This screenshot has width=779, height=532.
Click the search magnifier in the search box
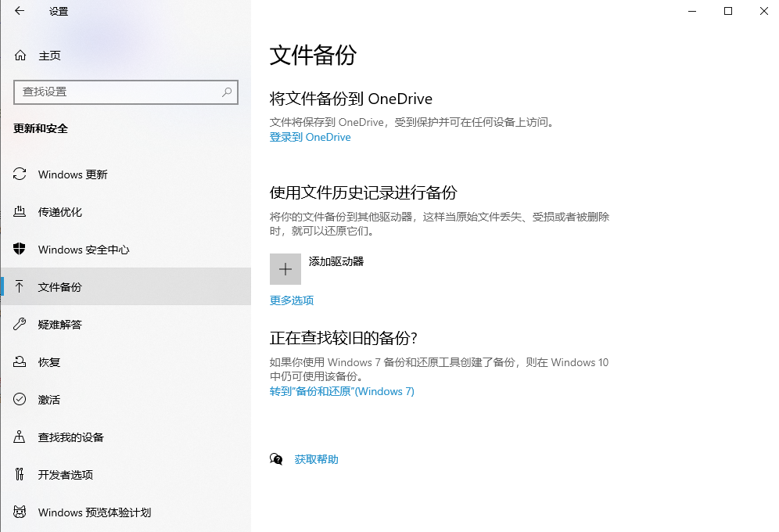coord(227,92)
